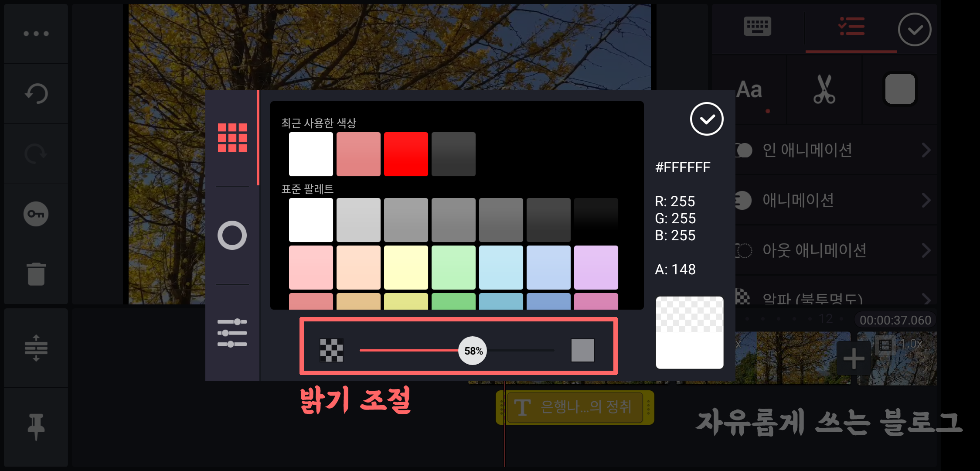
Task: Open the keyboard text input icon
Action: coord(757,27)
